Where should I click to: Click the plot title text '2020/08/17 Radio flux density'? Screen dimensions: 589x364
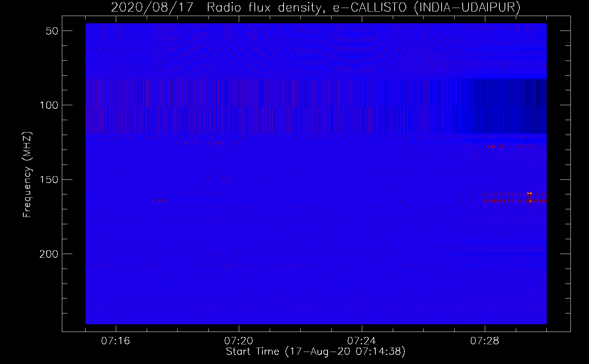tap(216, 7)
